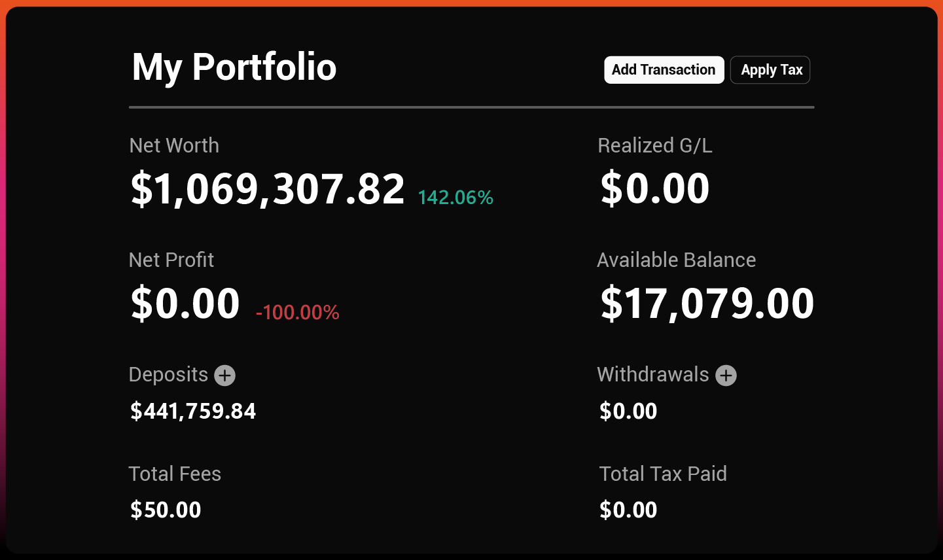Click the Net Worth label
Image resolution: width=943 pixels, height=560 pixels.
coord(174,145)
